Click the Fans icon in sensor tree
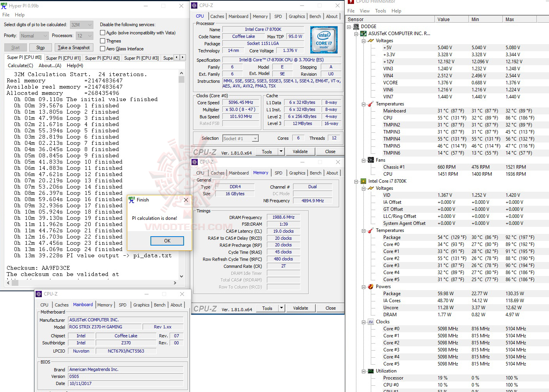This screenshot has width=549, height=392. 371,160
